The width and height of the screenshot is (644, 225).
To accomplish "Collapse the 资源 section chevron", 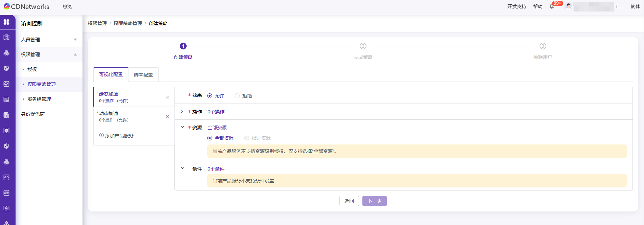I will click(x=183, y=127).
